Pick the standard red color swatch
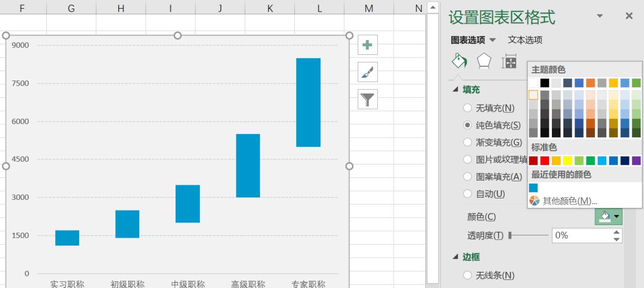Image resolution: width=644 pixels, height=288 pixels. [x=544, y=161]
